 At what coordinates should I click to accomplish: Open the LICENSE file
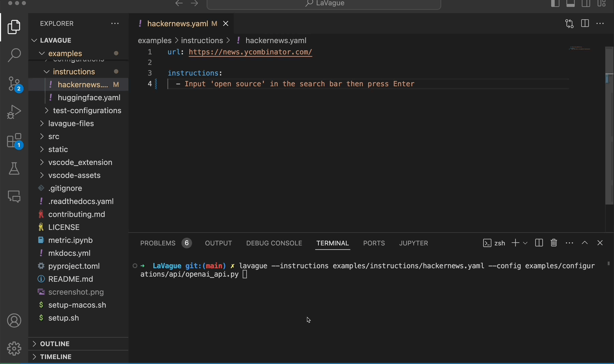tap(78, 227)
